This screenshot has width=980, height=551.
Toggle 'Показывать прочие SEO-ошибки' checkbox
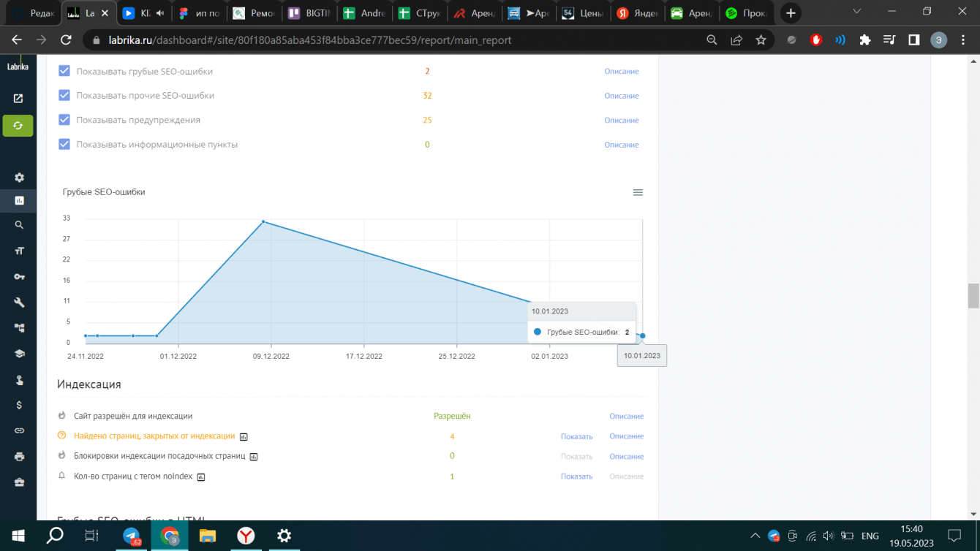64,96
